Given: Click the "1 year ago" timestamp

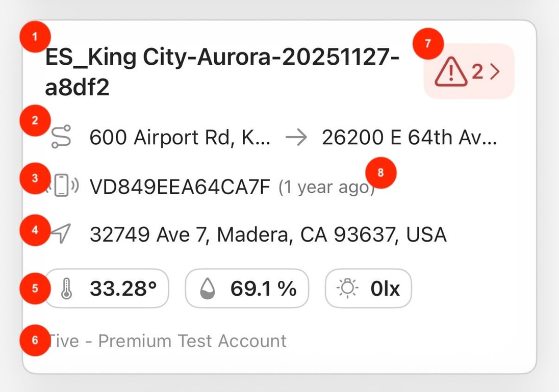Looking at the screenshot, I should 325,188.
